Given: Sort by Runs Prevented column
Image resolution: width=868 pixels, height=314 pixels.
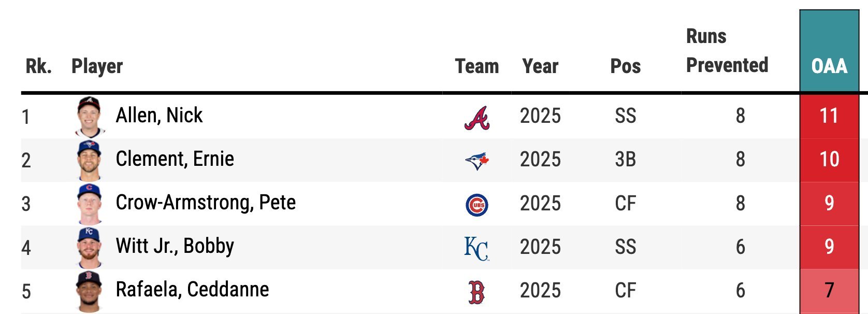Looking at the screenshot, I should [x=727, y=51].
